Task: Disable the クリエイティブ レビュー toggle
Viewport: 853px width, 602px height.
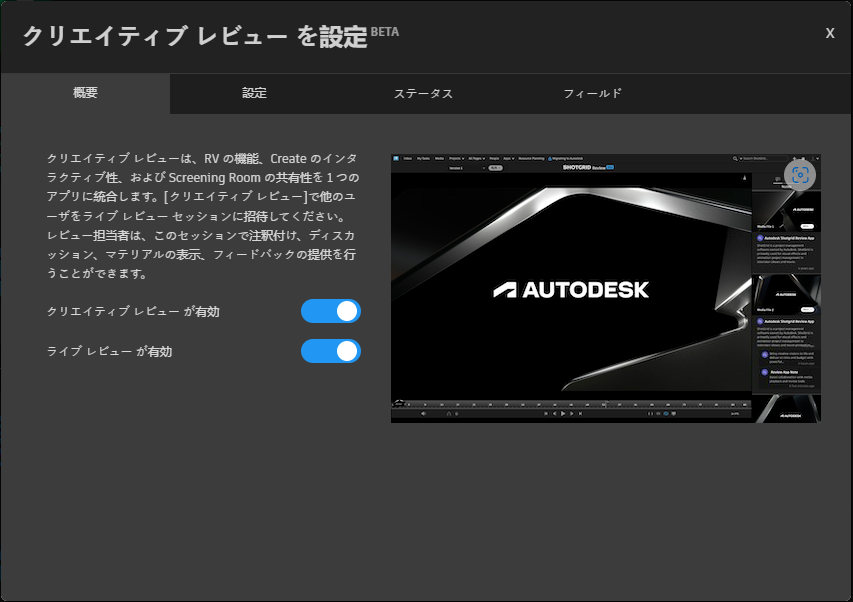Action: pos(331,311)
